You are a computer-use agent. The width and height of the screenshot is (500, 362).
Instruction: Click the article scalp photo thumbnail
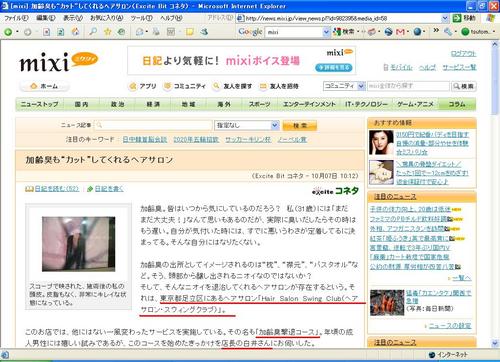(79, 244)
